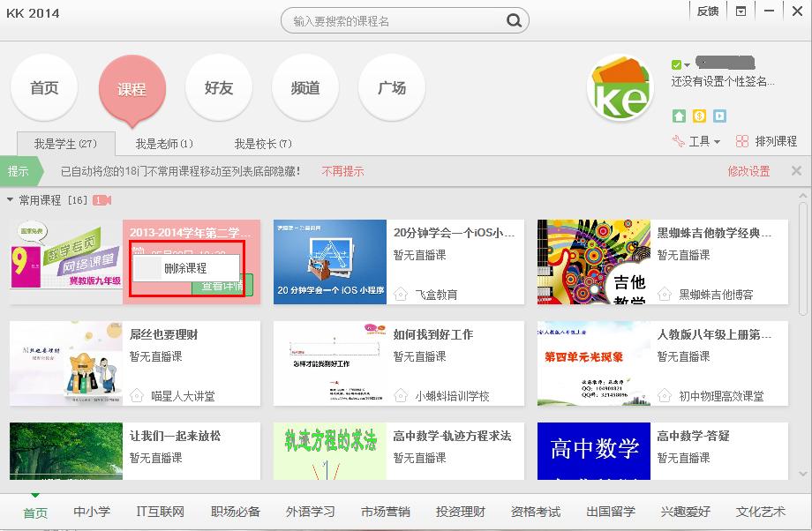Click the 修改设置 link

point(748,171)
